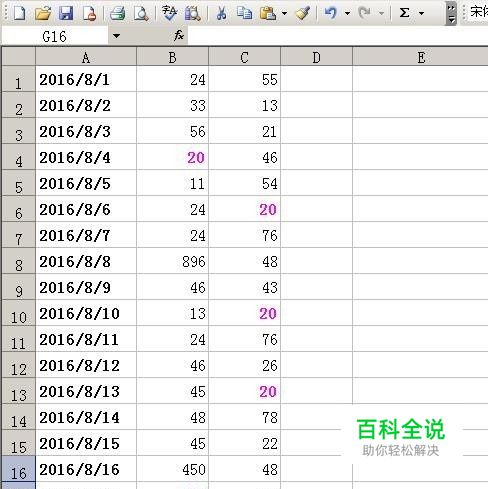Click the Select All corner button

19,56
